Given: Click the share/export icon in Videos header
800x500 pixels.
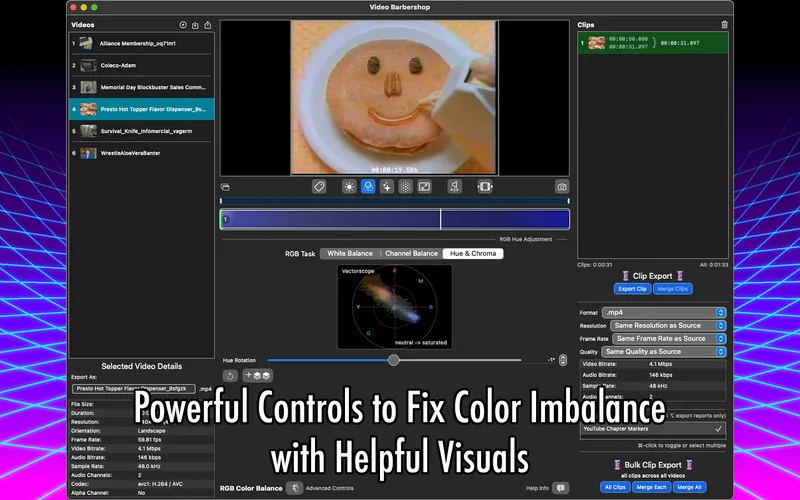Looking at the screenshot, I should pyautogui.click(x=208, y=24).
